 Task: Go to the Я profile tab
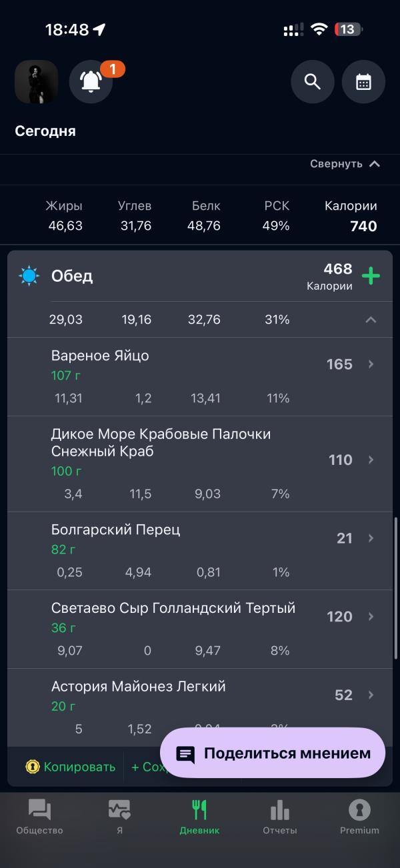pyautogui.click(x=119, y=817)
